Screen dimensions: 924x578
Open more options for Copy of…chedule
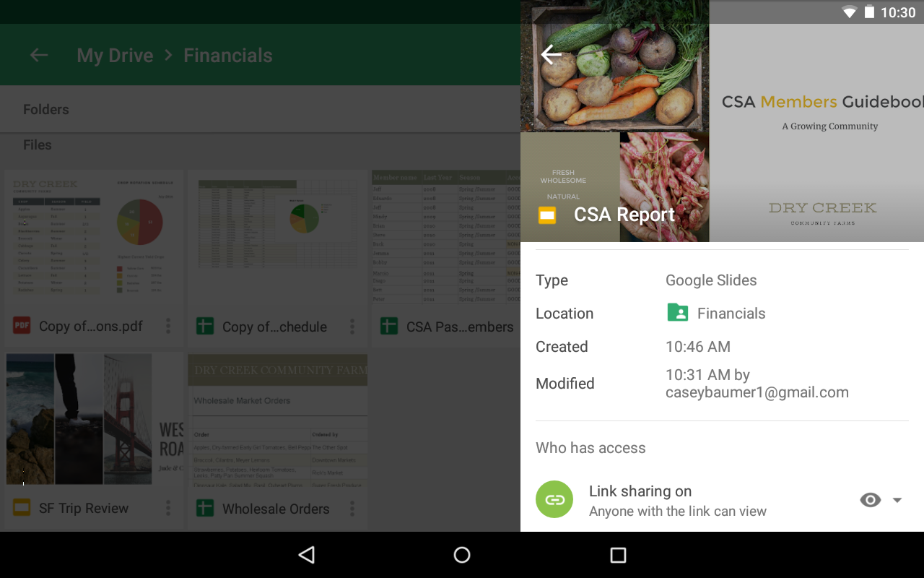(352, 327)
